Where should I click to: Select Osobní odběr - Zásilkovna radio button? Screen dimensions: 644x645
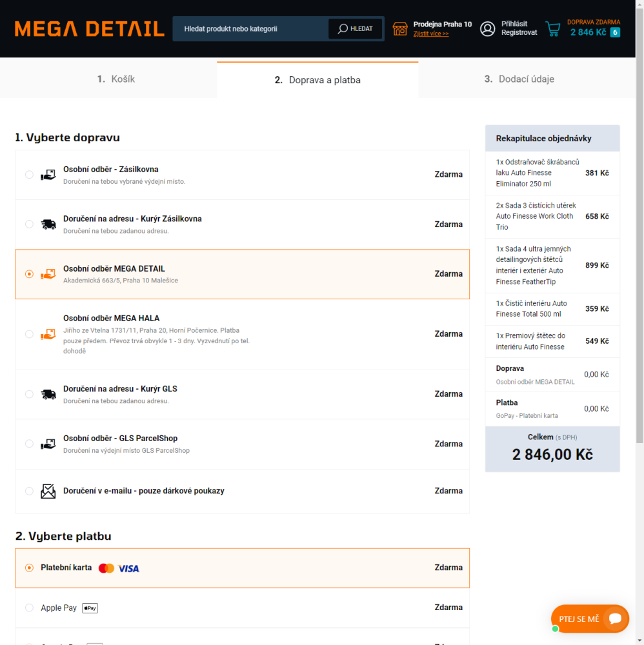coord(29,175)
